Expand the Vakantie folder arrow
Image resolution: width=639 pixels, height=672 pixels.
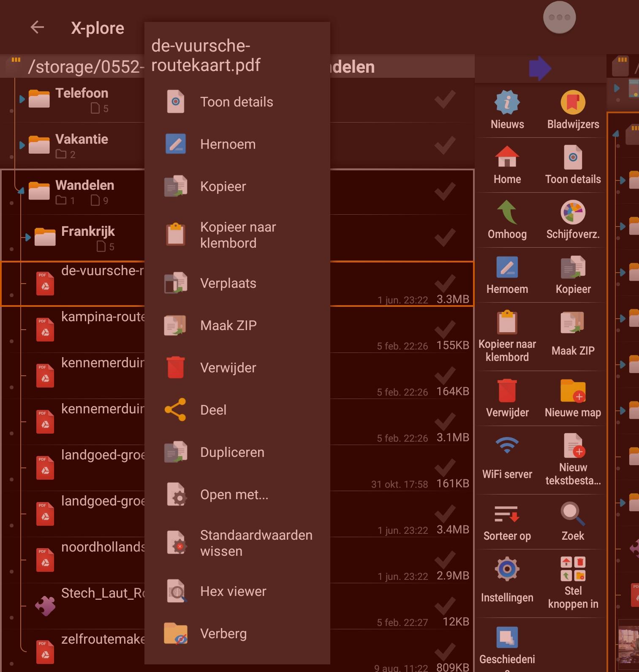[22, 145]
